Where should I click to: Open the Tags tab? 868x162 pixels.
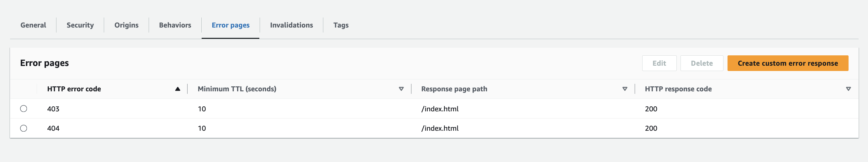[341, 25]
